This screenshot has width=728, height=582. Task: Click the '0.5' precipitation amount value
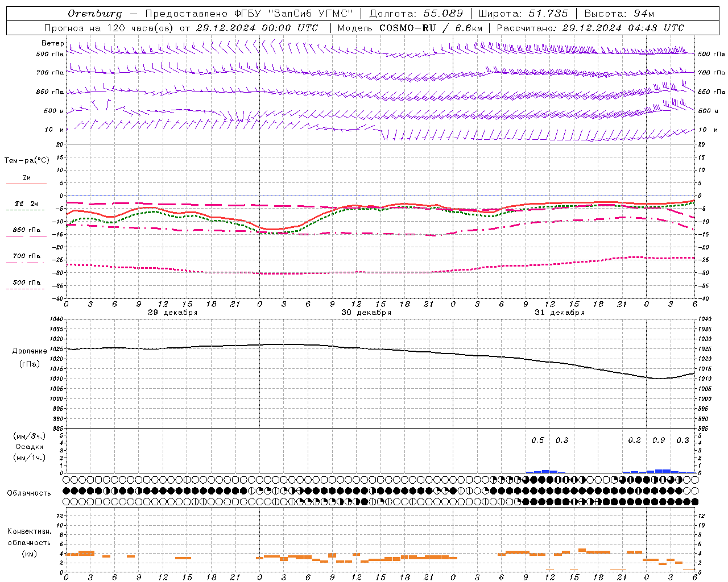pyautogui.click(x=537, y=440)
